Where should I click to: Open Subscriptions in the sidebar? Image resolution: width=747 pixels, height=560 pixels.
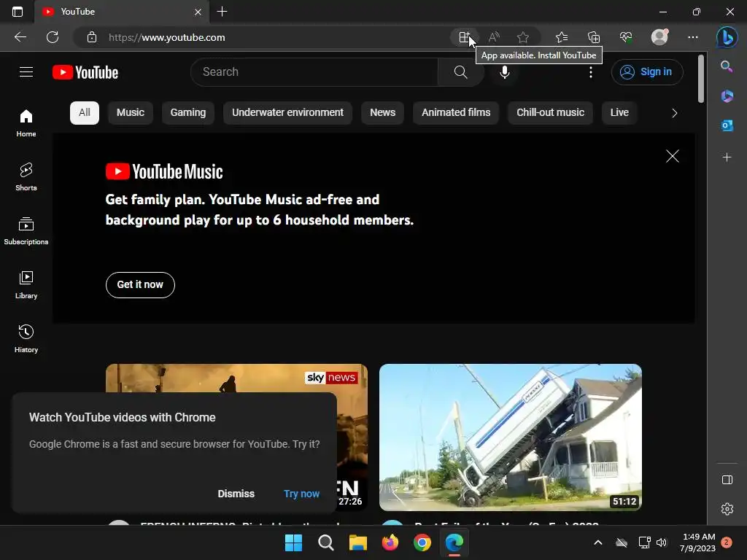click(x=26, y=231)
